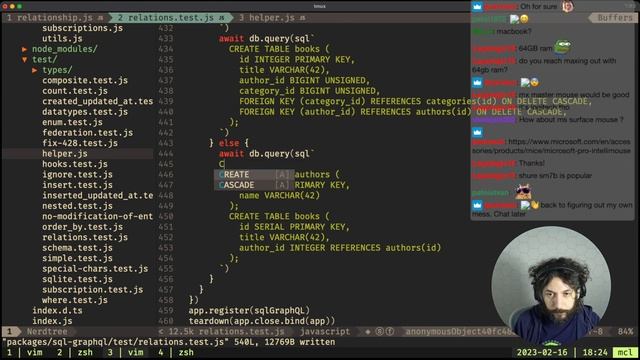Click the 2023-02-16 date in tmux bar

point(542,352)
